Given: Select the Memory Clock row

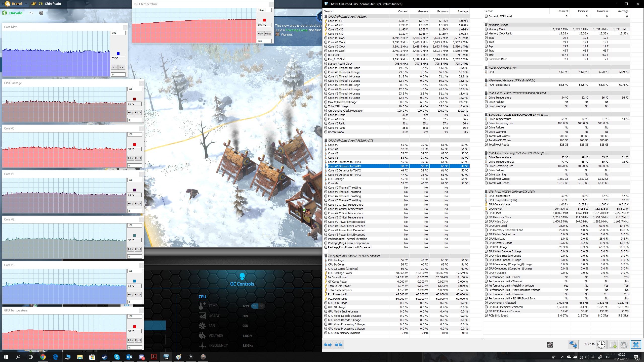Looking at the screenshot, I should pos(557,29).
